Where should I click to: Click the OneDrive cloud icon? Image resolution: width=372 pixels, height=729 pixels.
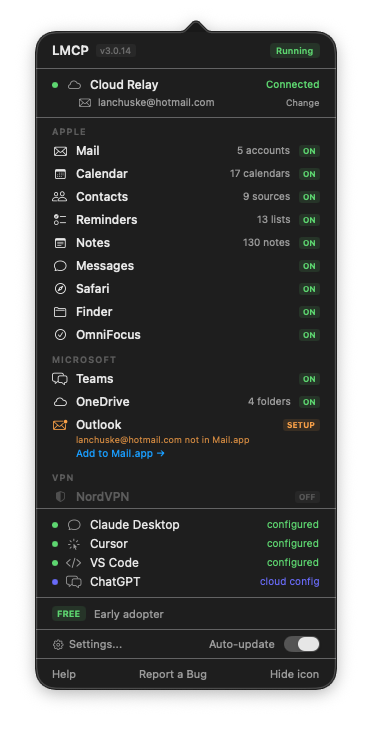(x=60, y=402)
